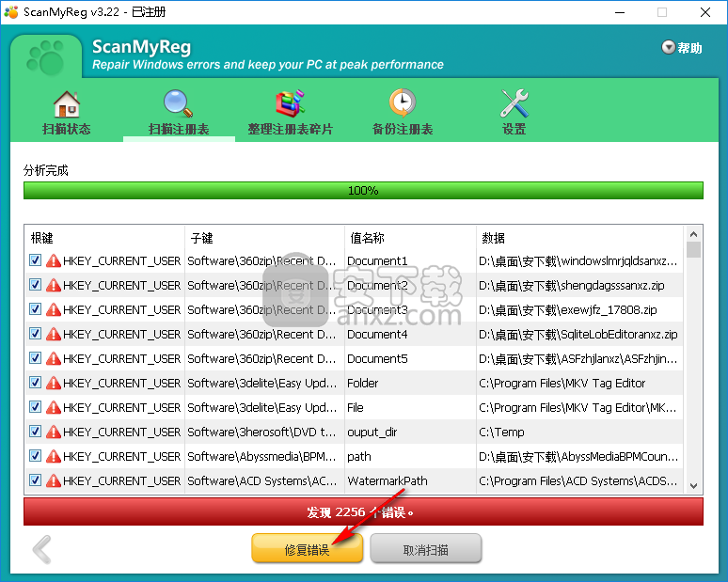Switch to 整理注册表碎片 tab label
The width and height of the screenshot is (728, 582).
coord(291,129)
